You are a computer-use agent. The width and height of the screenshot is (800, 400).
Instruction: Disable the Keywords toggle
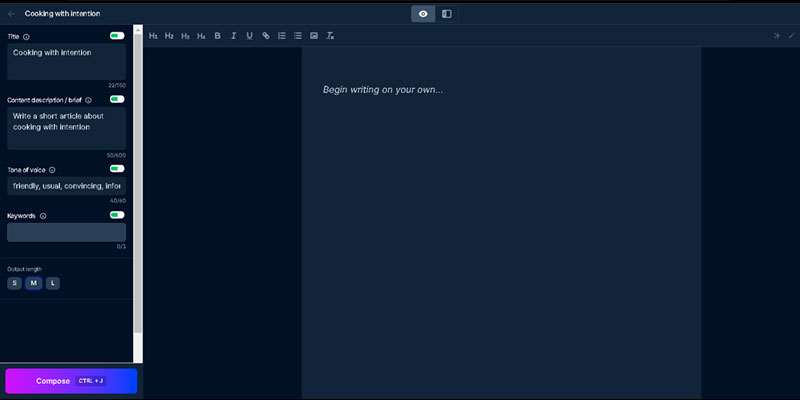click(117, 215)
